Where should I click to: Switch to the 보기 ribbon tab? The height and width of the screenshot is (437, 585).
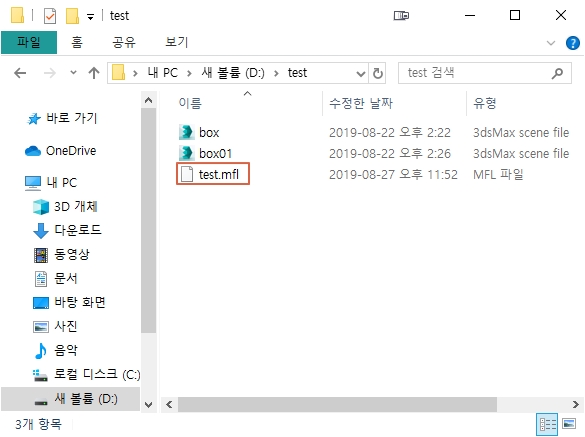[176, 42]
